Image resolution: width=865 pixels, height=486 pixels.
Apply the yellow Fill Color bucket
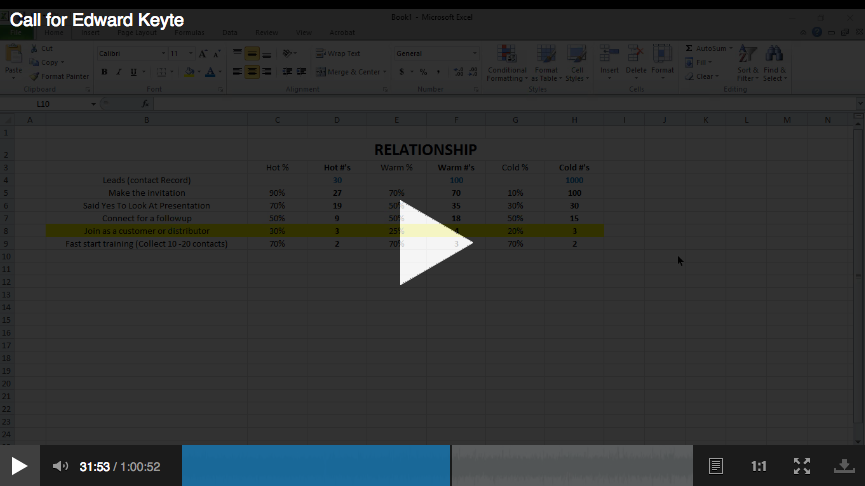[x=189, y=72]
